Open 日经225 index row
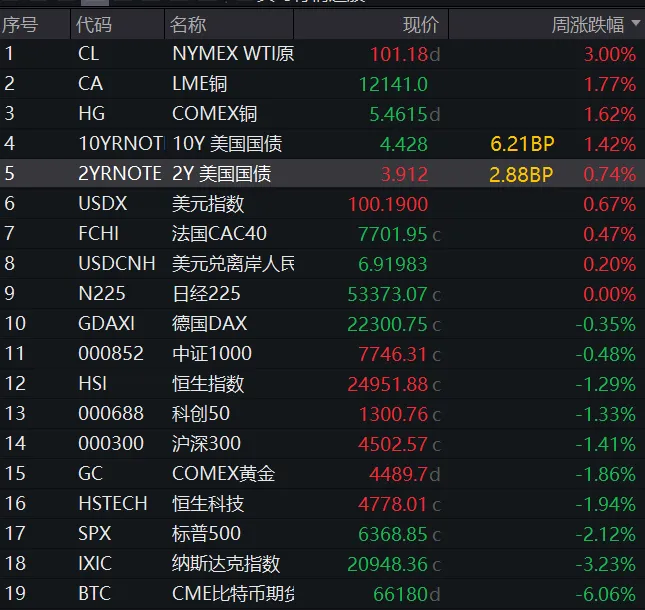 coord(208,294)
